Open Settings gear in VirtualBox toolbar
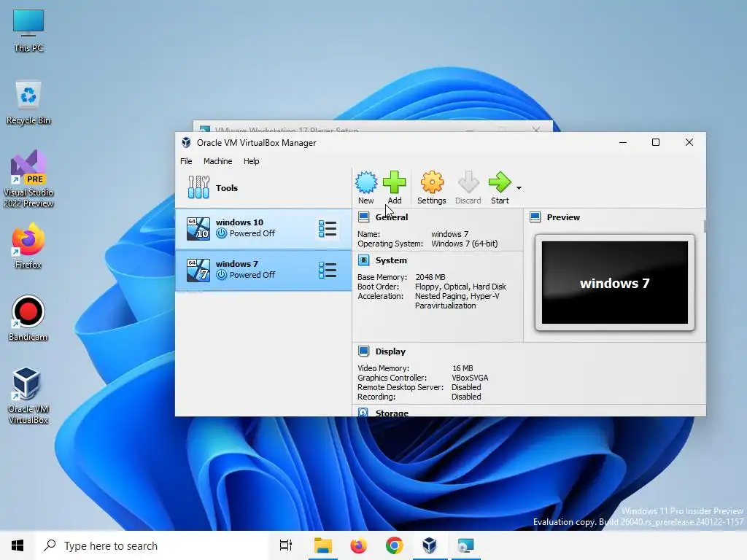Viewport: 747px width, 560px height. (x=432, y=182)
